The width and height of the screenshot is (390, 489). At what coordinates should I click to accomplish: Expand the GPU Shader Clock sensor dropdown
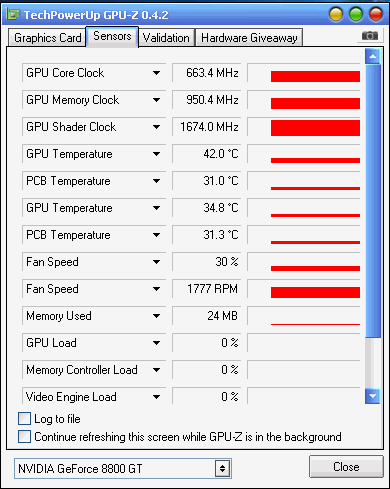156,127
